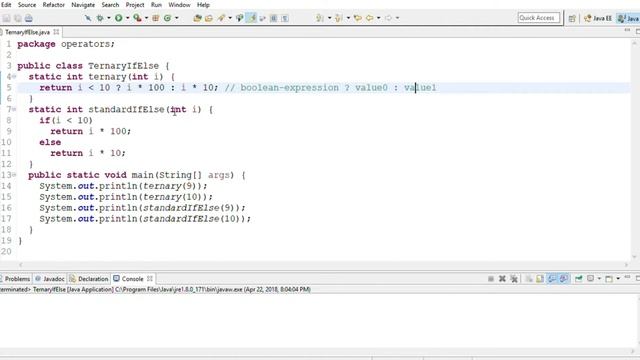The image size is (640, 360).
Task: Collapse the standardIfElse method on line 7
Action: [x=14, y=109]
